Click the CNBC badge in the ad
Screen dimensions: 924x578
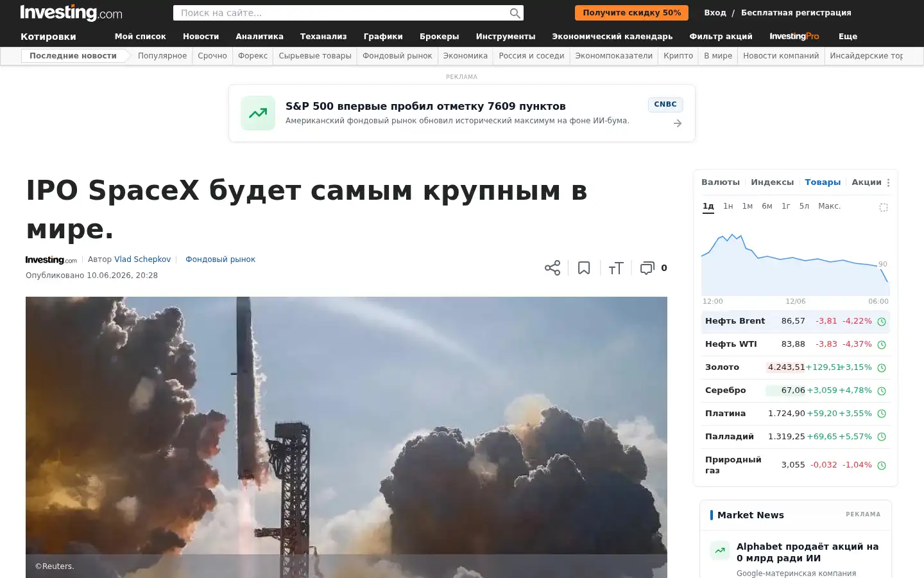[x=665, y=104]
